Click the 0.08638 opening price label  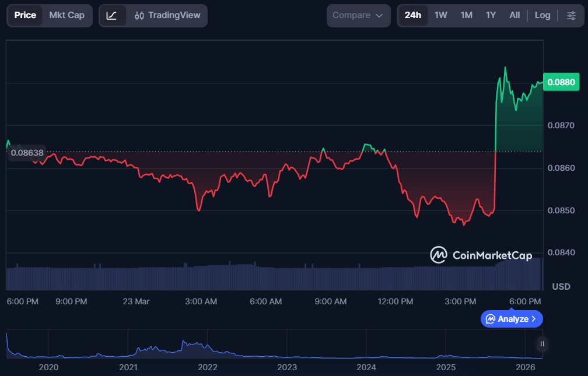pyautogui.click(x=27, y=153)
